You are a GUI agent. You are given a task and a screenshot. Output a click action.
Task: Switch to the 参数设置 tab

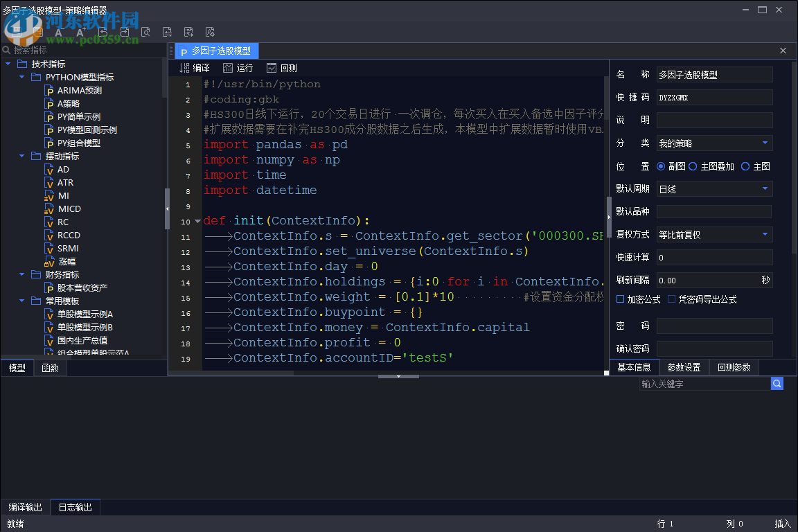684,367
